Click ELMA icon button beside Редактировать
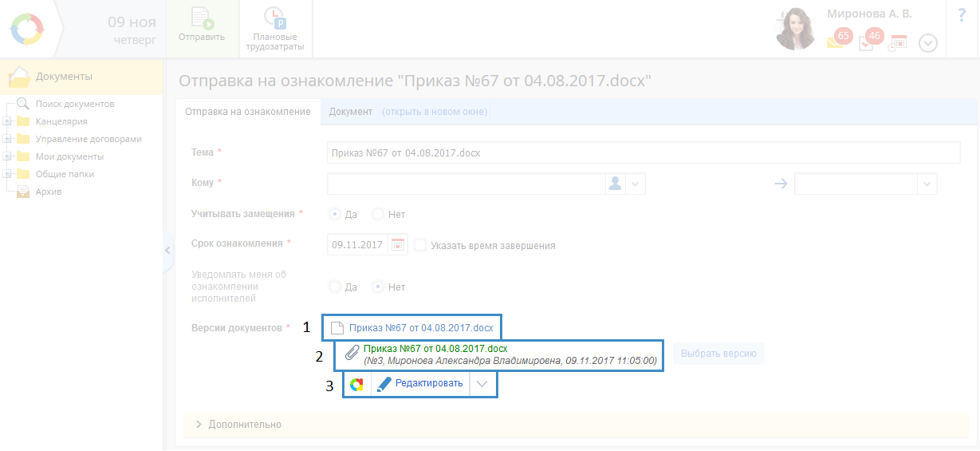This screenshot has height=451, width=980. click(x=357, y=384)
